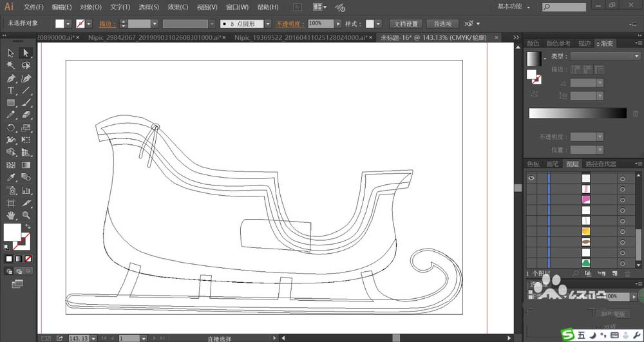The height and width of the screenshot is (342, 644).
Task: Open the stroke color dropdown in control bar
Action: point(89,24)
